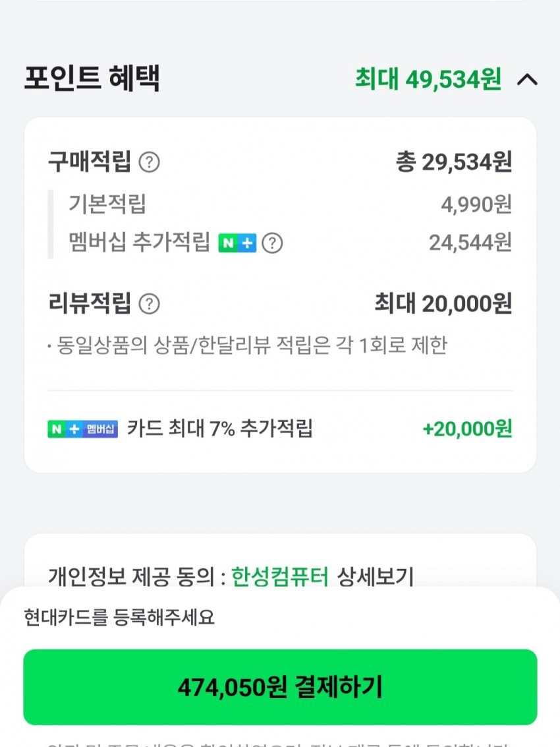Select 카드 최대 7% 추가적립 offer

click(x=220, y=429)
